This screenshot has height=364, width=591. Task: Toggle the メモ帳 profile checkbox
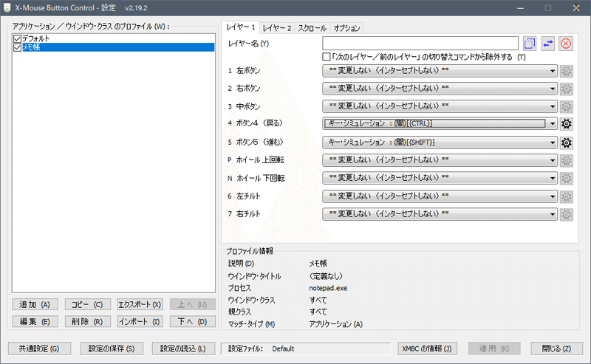tap(17, 47)
